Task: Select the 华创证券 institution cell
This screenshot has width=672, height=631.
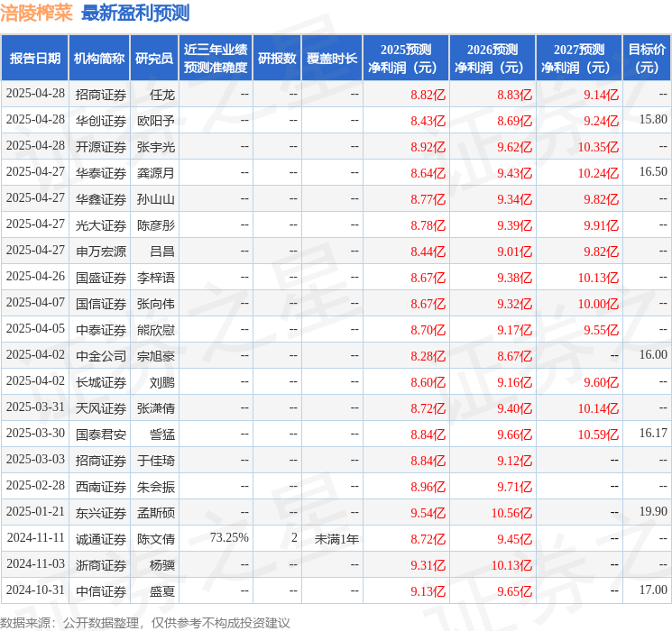Action: click(101, 121)
